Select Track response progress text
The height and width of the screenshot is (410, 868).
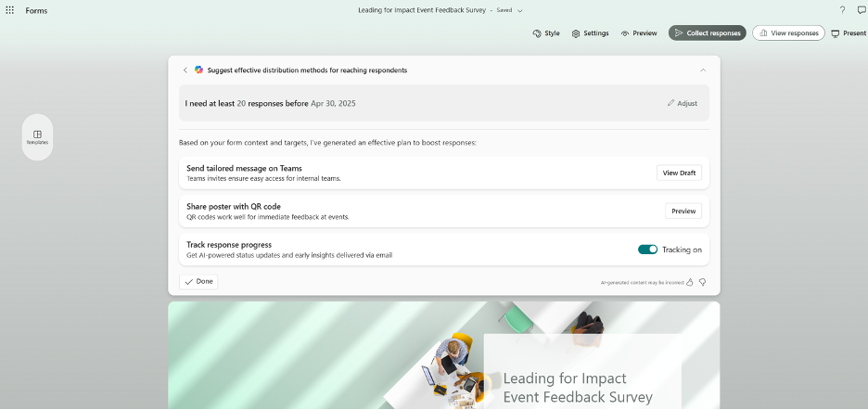click(229, 245)
